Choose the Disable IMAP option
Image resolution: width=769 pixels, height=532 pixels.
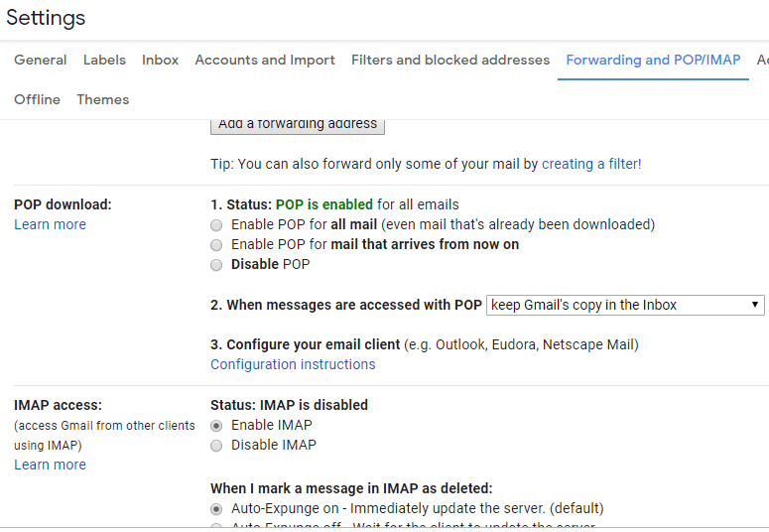tap(216, 446)
